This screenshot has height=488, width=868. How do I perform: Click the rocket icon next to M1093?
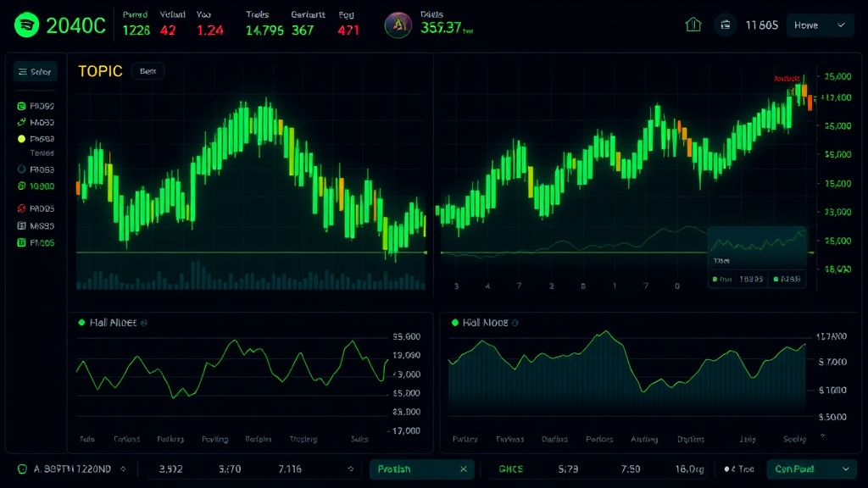(21, 122)
